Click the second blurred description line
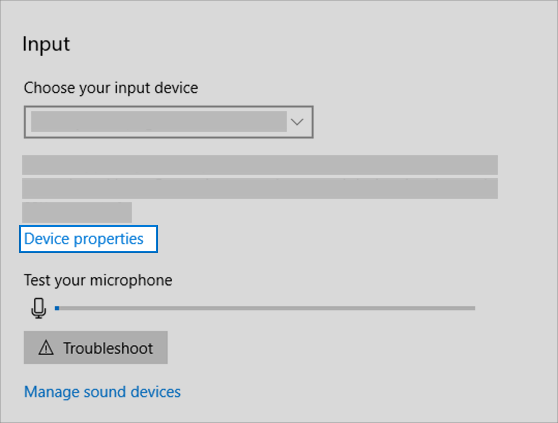The height and width of the screenshot is (423, 558). tap(260, 189)
